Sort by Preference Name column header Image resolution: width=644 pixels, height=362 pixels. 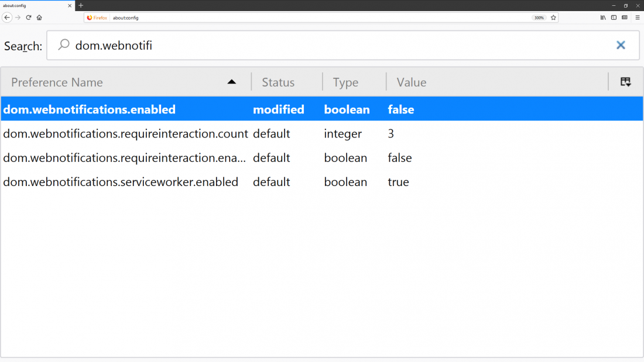click(x=117, y=82)
